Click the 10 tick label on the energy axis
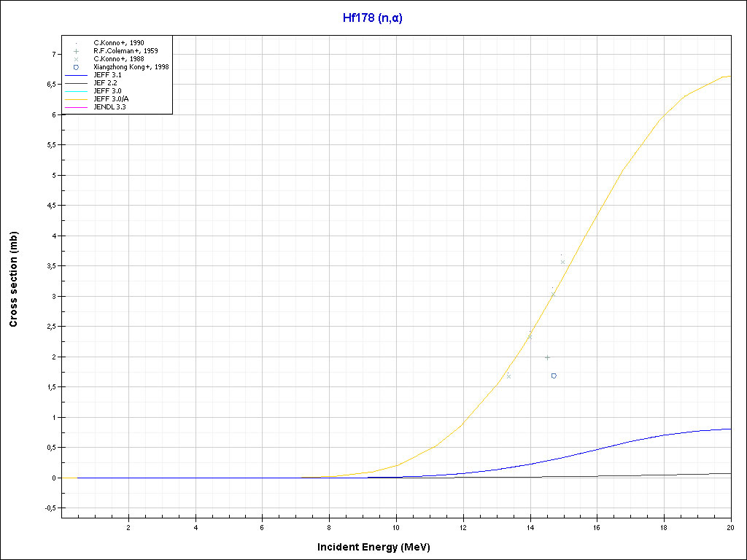Screen dimensions: 747x560 (396, 527)
